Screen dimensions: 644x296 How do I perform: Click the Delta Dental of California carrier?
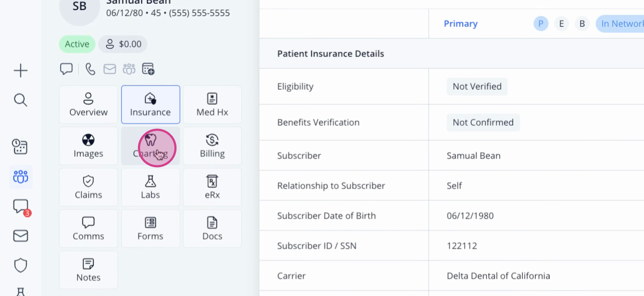point(498,276)
